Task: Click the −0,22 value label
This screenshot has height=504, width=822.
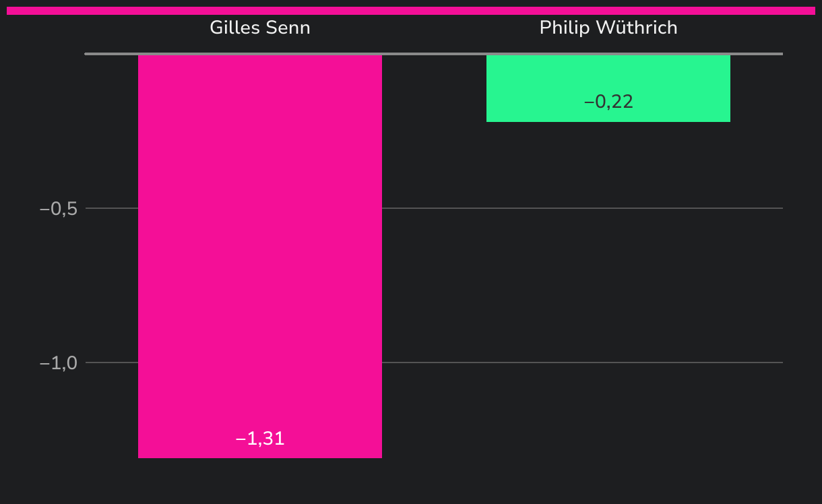Action: [x=608, y=102]
